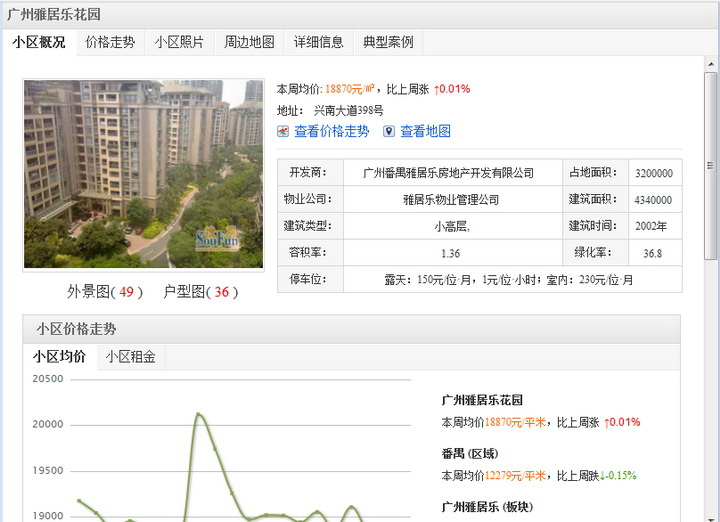
Task: Click the land area value 3200000
Action: 654,174
